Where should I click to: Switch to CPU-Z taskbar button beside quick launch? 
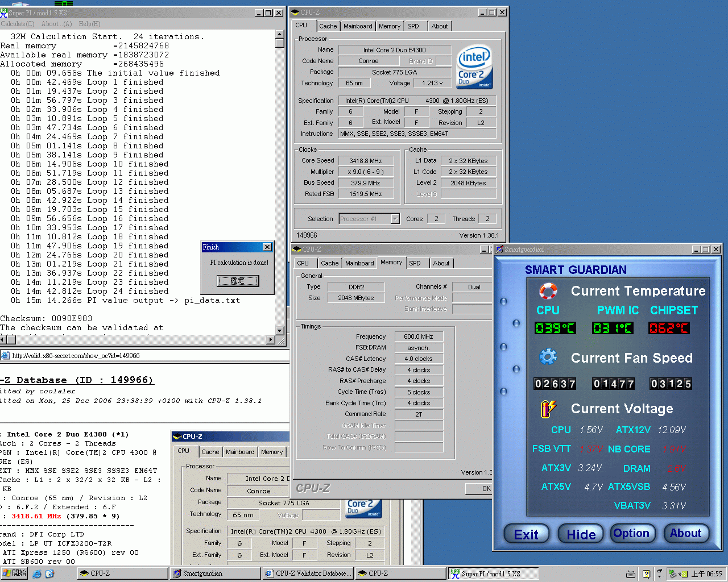[123, 573]
